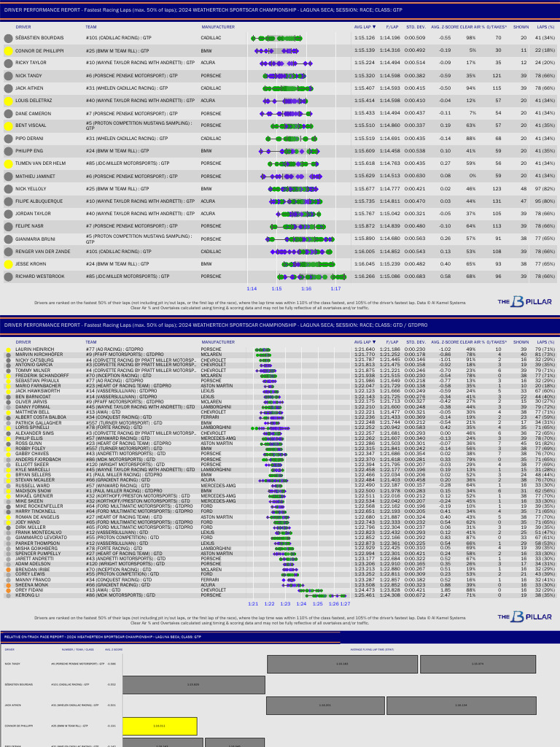Click clear air value 98% for Bourdais
The height and width of the screenshot is (747, 560).
click(x=470, y=38)
